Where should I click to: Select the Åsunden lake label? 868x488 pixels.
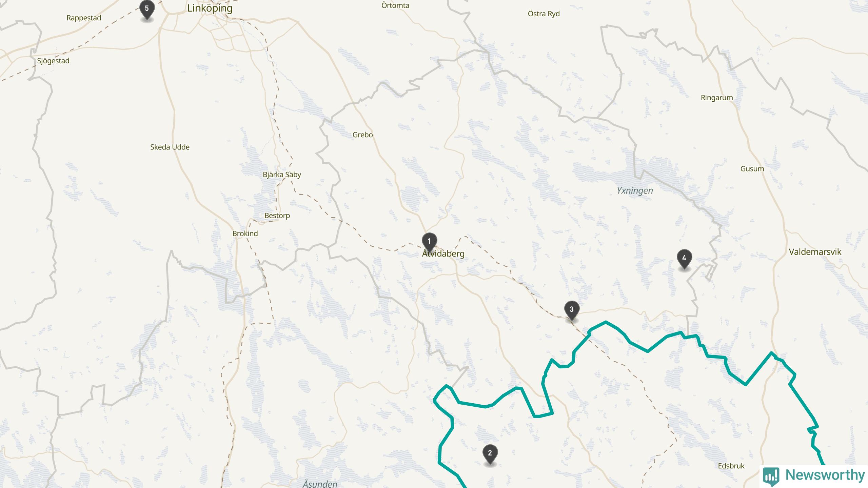click(x=320, y=484)
